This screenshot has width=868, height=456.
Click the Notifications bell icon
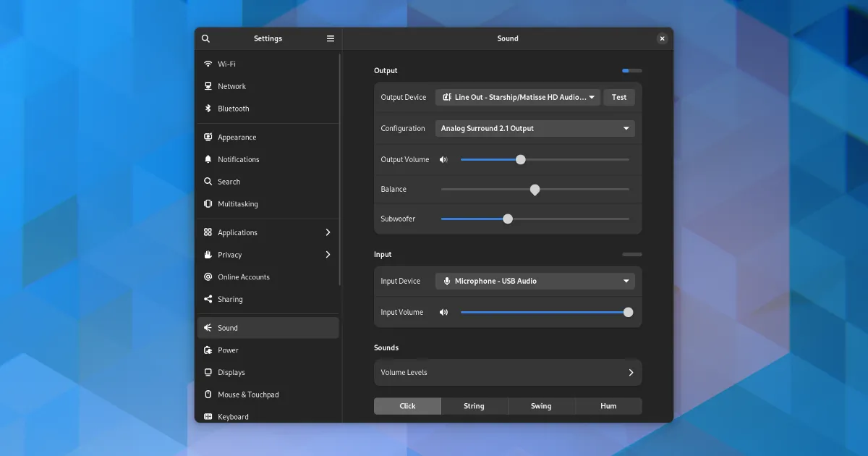pos(208,159)
